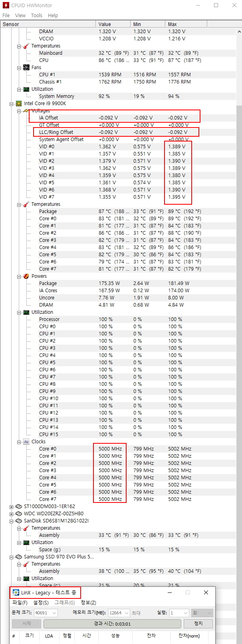Click the Value column header
Viewport: 242px width, 644px height.
(113, 24)
